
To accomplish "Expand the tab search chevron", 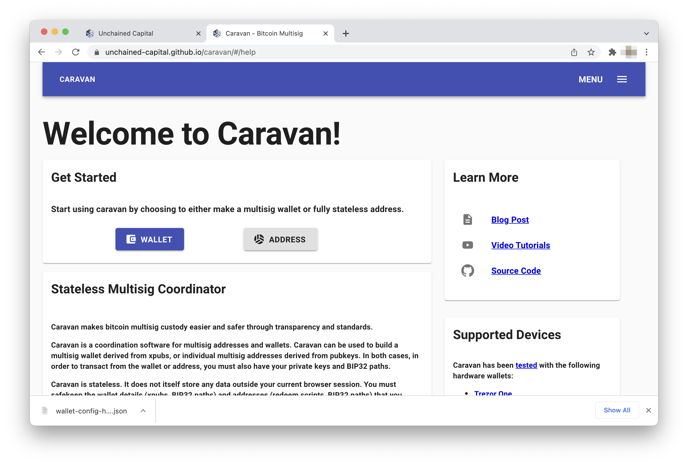I will point(646,33).
